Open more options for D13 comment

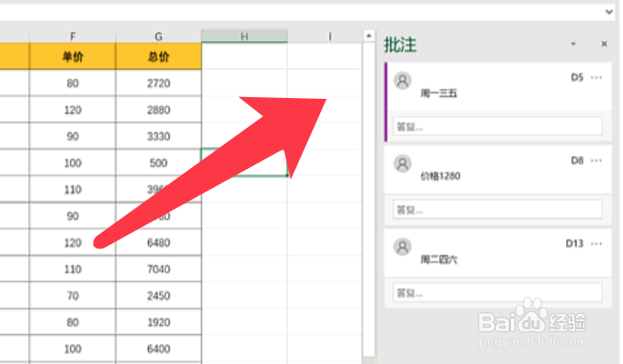point(596,243)
